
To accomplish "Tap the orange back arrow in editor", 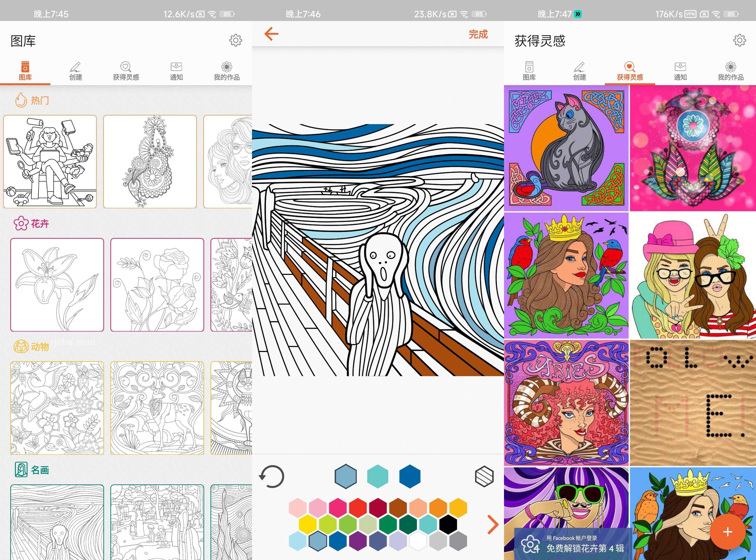I will [x=271, y=34].
